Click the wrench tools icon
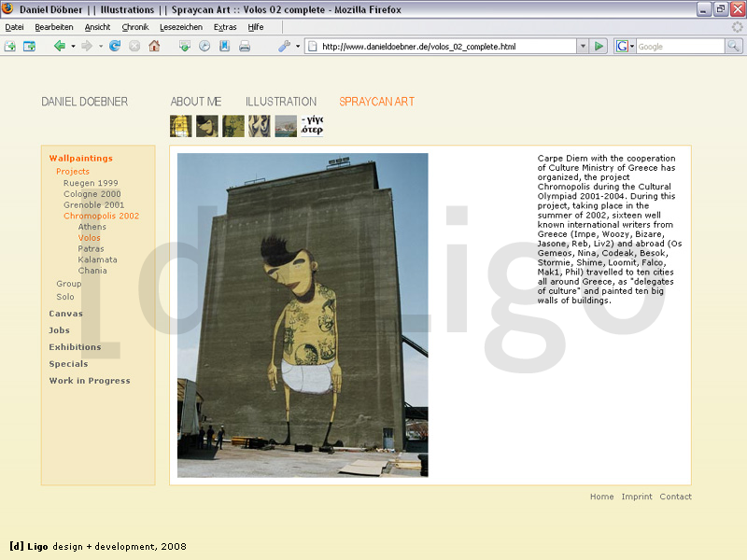This screenshot has width=747, height=560. 285,46
